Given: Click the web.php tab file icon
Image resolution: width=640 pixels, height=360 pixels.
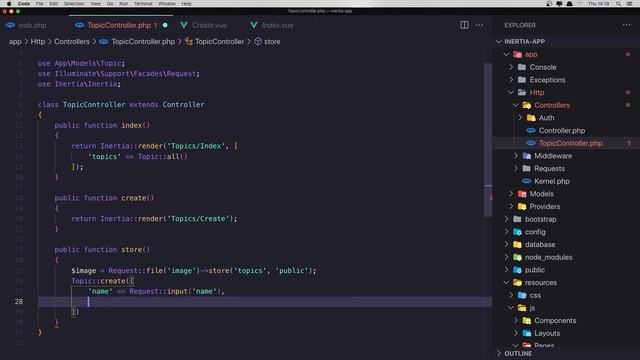Looking at the screenshot, I should click(x=11, y=25).
